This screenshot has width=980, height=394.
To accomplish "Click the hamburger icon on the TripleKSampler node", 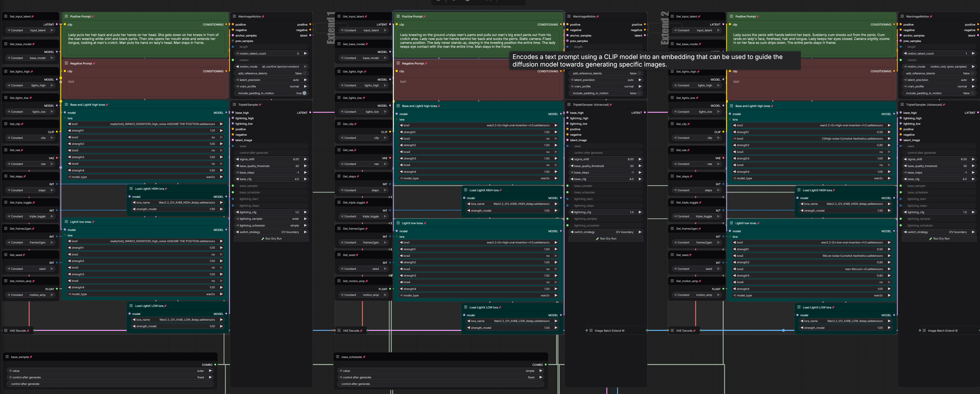I will click(234, 105).
